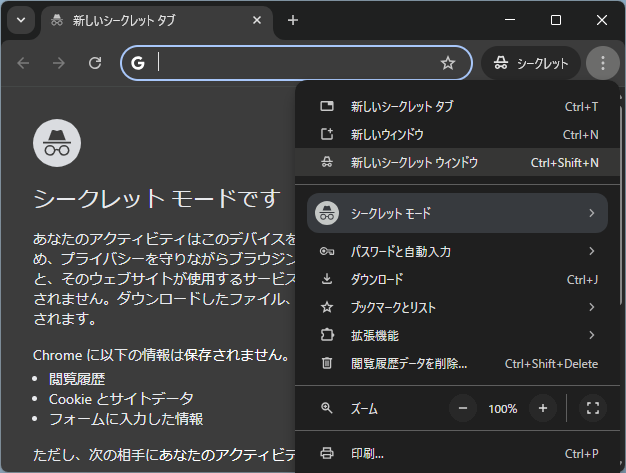
Task: Open ダウンロード menu item
Action: [x=457, y=279]
